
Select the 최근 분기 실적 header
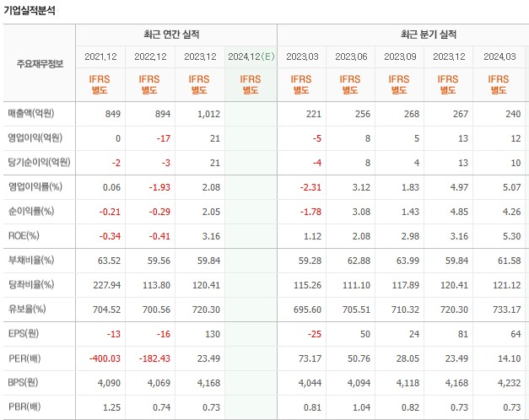pos(429,35)
